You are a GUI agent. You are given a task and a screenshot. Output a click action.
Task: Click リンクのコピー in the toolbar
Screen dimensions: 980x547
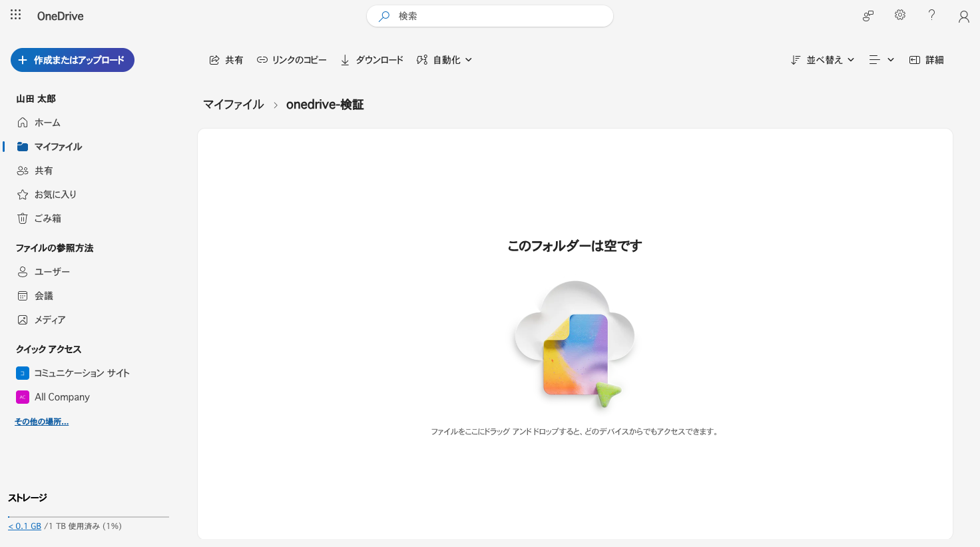point(292,60)
